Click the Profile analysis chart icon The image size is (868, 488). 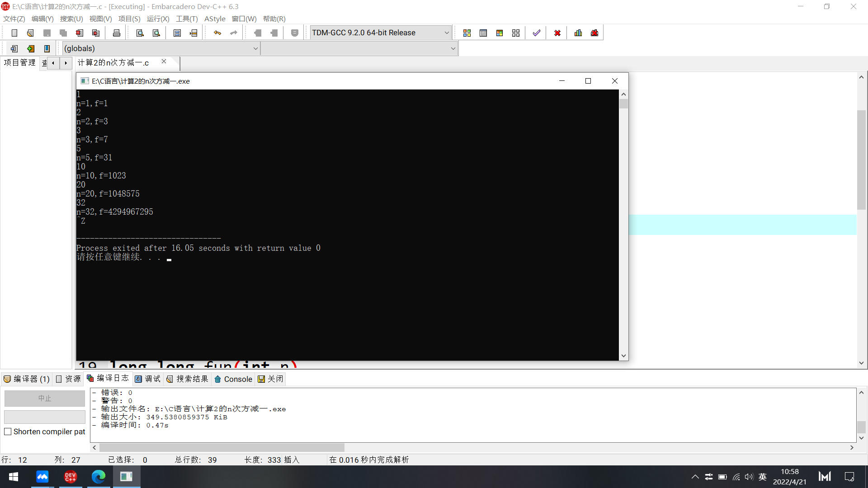(578, 33)
